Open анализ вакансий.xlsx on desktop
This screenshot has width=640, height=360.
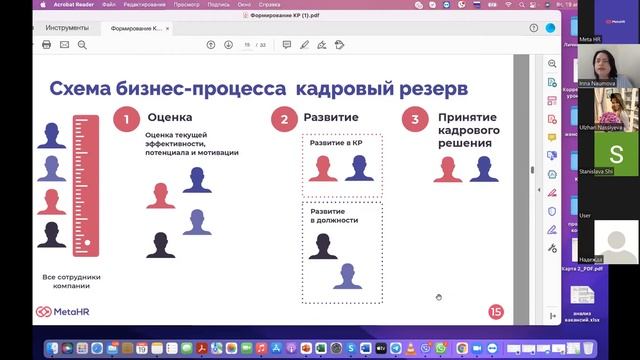point(582,304)
